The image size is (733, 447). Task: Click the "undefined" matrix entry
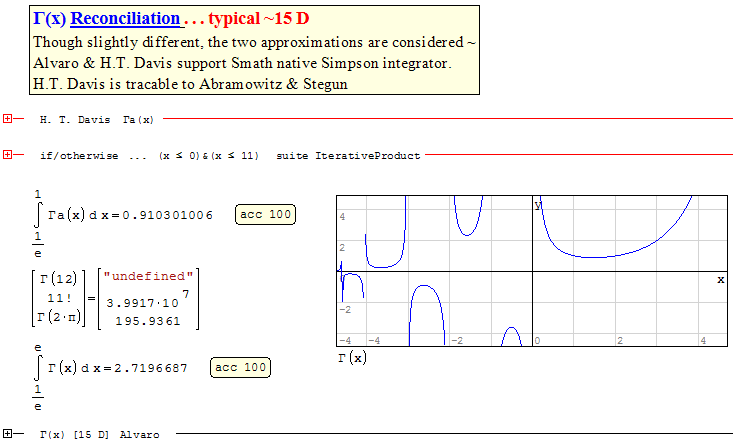152,276
